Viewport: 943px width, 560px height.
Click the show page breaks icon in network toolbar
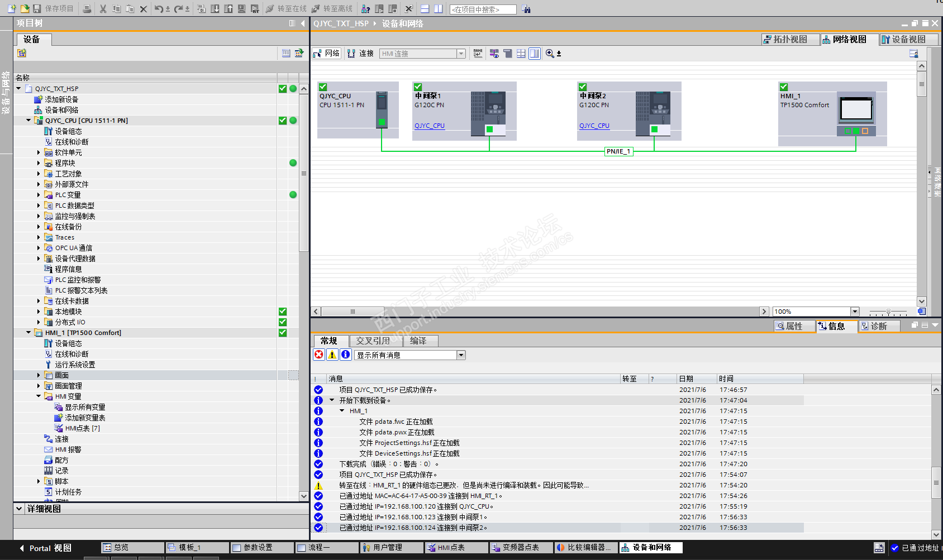pyautogui.click(x=521, y=53)
